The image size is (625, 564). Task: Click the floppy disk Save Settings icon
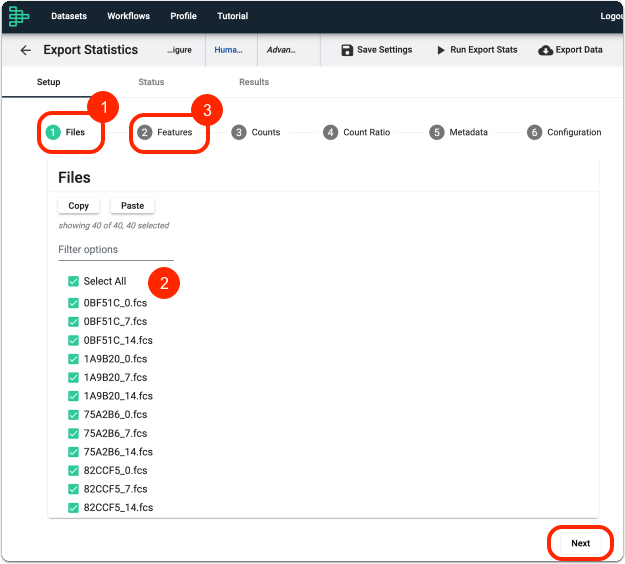pos(347,50)
